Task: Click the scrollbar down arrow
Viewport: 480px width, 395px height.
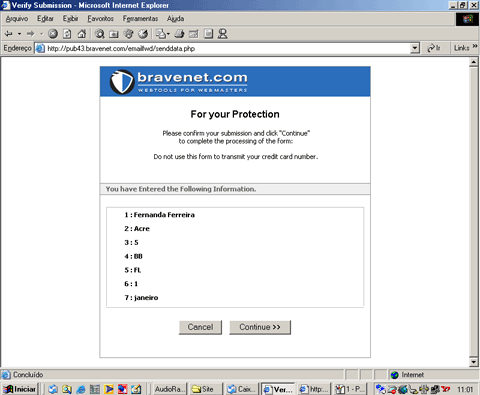Action: (474, 362)
